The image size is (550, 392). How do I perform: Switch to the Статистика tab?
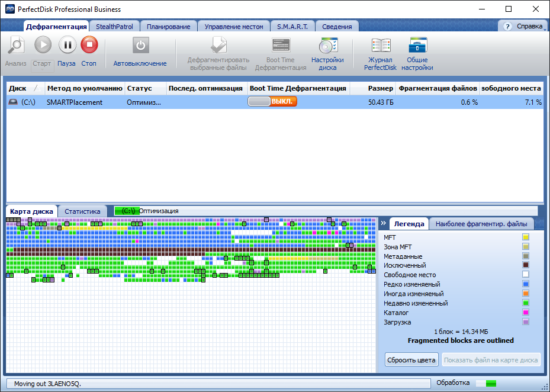[82, 211]
